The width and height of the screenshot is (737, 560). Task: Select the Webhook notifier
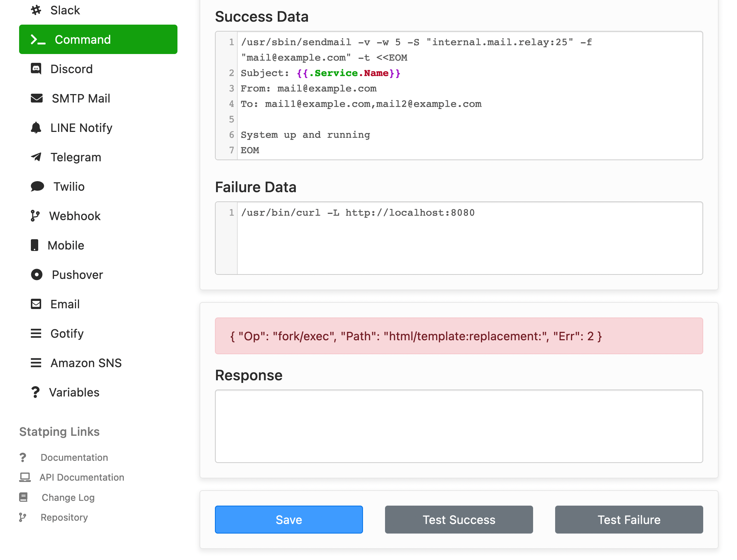tap(98, 216)
